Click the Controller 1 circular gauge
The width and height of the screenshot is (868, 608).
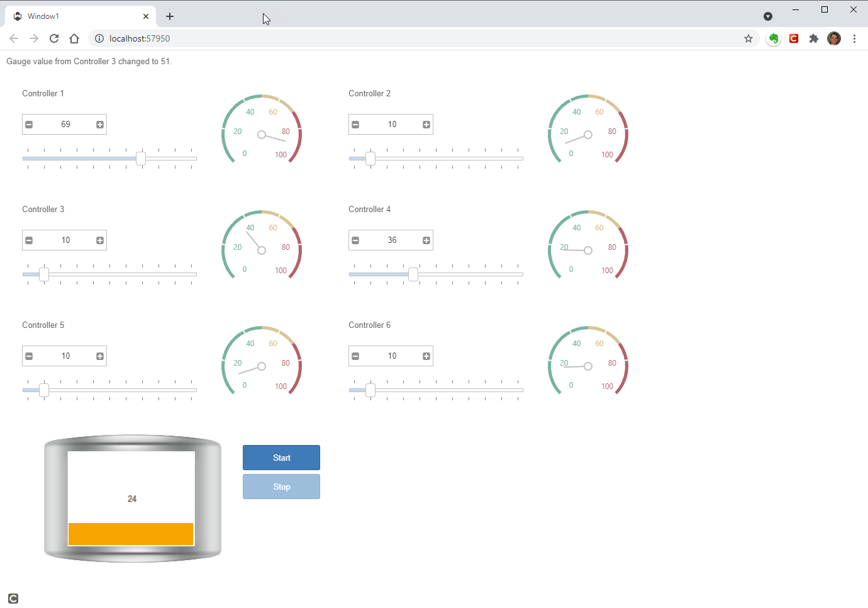click(262, 130)
